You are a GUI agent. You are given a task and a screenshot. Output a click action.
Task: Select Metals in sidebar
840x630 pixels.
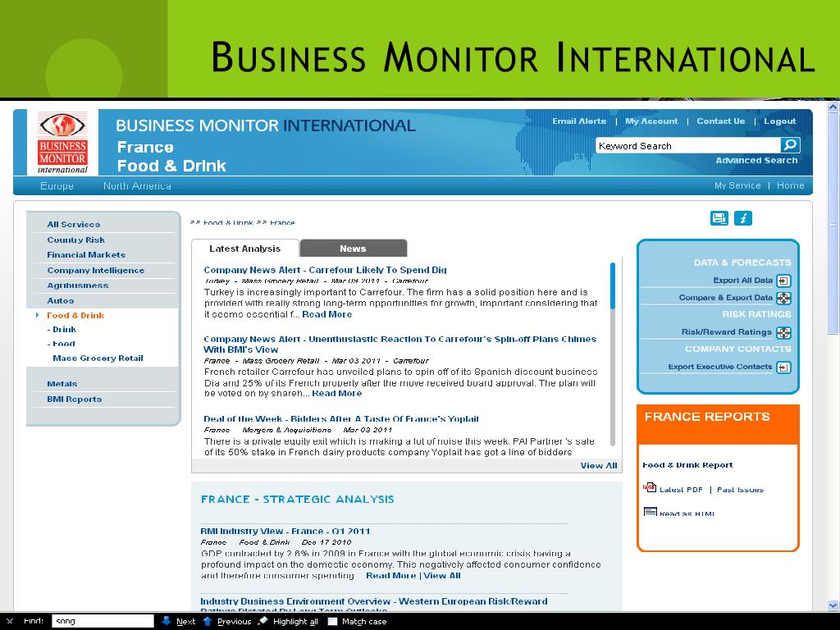click(62, 384)
